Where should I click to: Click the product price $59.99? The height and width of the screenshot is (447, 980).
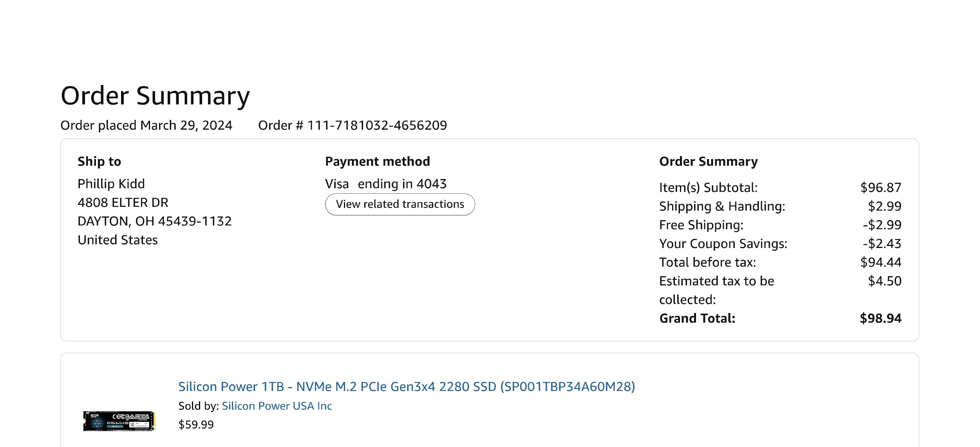coord(196,425)
